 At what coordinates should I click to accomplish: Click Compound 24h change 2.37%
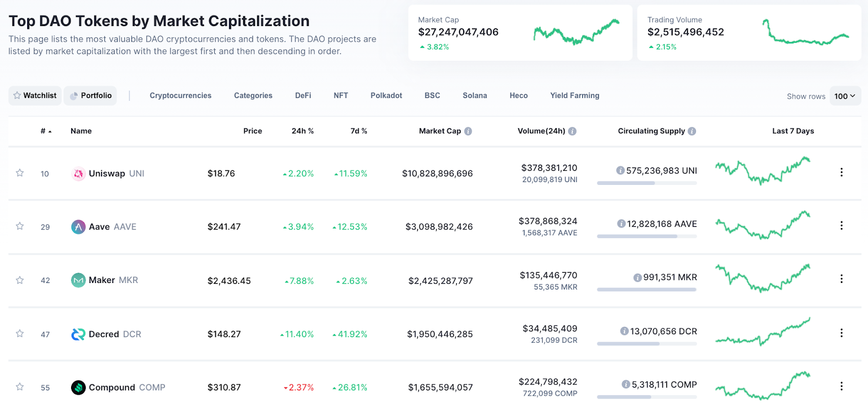pos(299,388)
